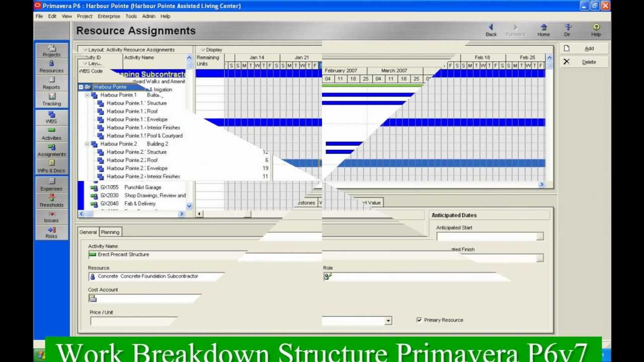This screenshot has height=362, width=644.
Task: Open the Admin menu
Action: pyautogui.click(x=148, y=16)
